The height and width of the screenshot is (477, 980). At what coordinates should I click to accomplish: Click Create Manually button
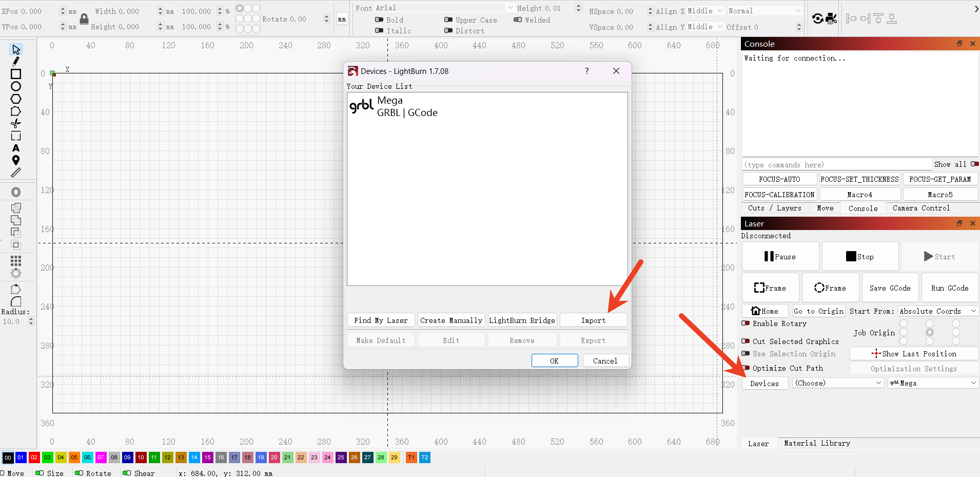[x=451, y=320]
